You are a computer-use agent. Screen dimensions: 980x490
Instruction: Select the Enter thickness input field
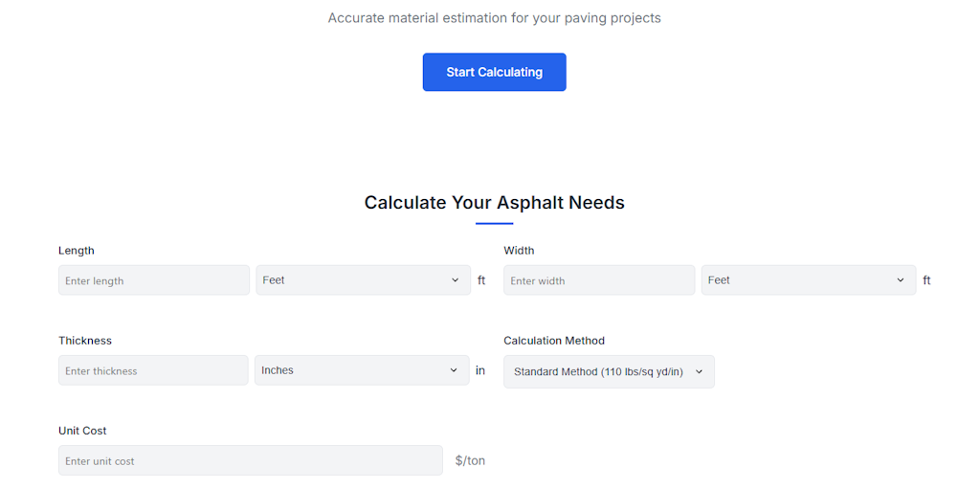click(153, 370)
